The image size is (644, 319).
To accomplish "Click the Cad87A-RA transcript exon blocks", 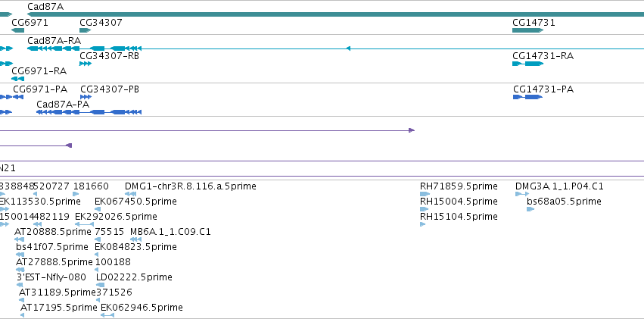I will pos(84,48).
